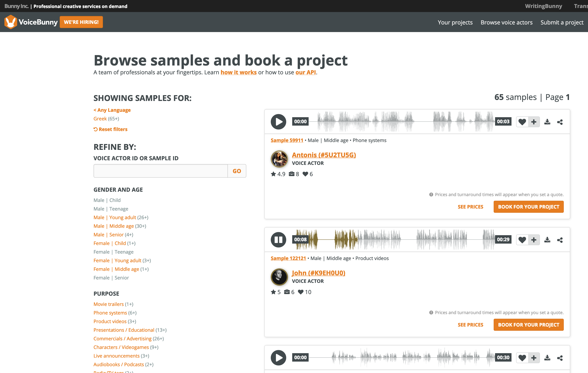Filter by Male Middle age
588x373 pixels.
point(114,226)
